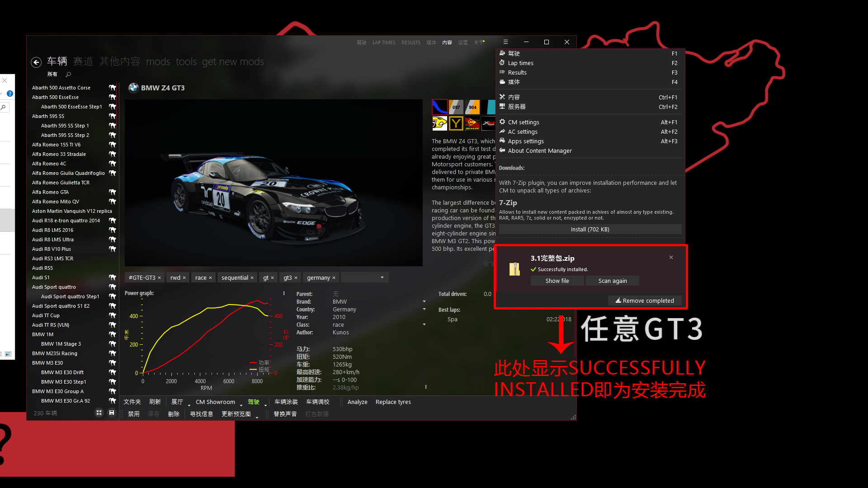Screen dimensions: 868x488
Task: Select the Dunlop skin thumbnail
Action: click(472, 123)
